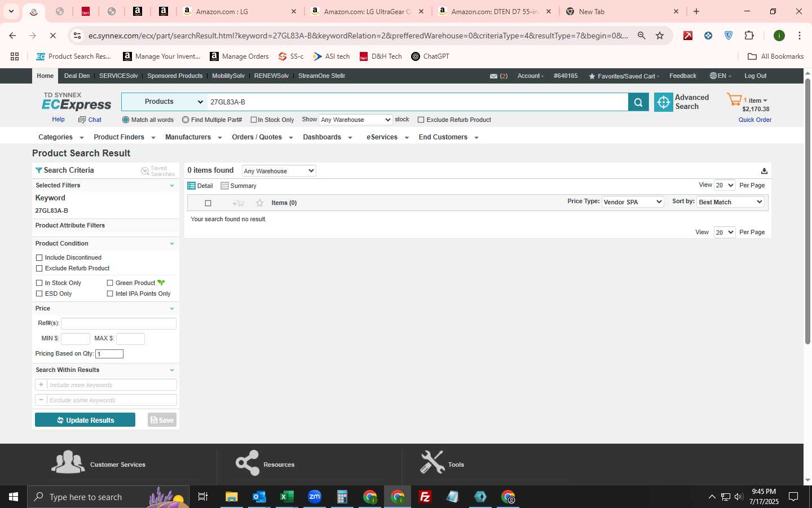Open Tools wrench icon in footer
This screenshot has height=508, width=812.
tap(432, 462)
